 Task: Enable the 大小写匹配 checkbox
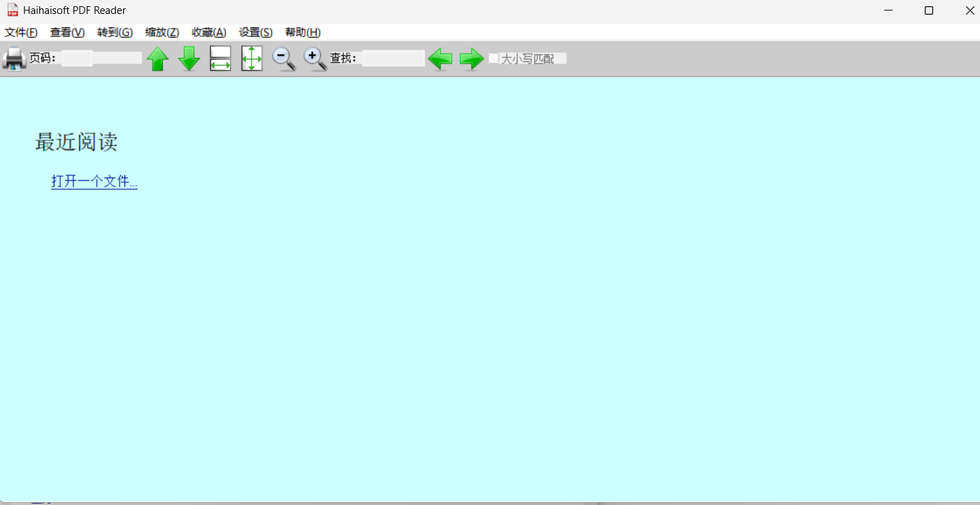click(493, 59)
